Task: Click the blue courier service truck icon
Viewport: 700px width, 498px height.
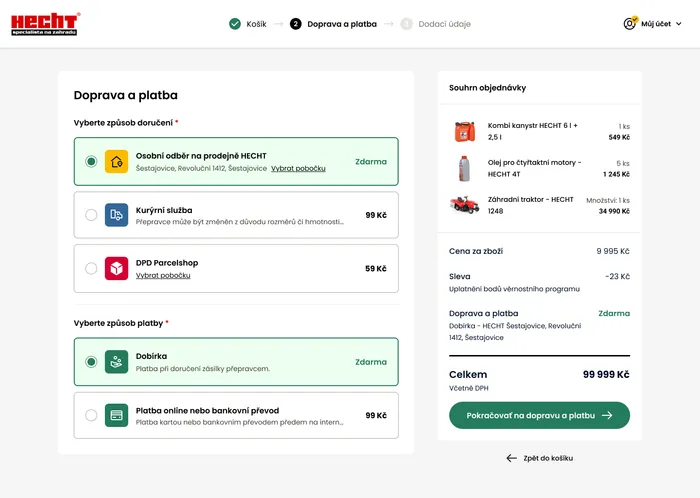Action: 117,215
